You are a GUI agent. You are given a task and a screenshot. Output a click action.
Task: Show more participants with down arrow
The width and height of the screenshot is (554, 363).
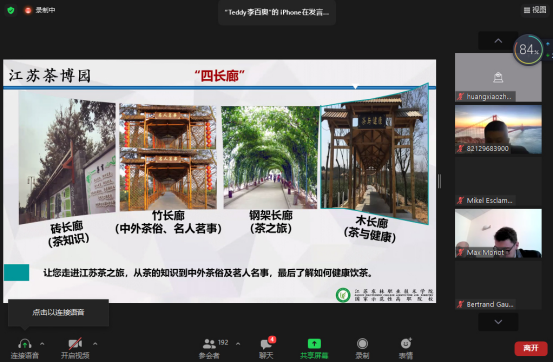(498, 322)
